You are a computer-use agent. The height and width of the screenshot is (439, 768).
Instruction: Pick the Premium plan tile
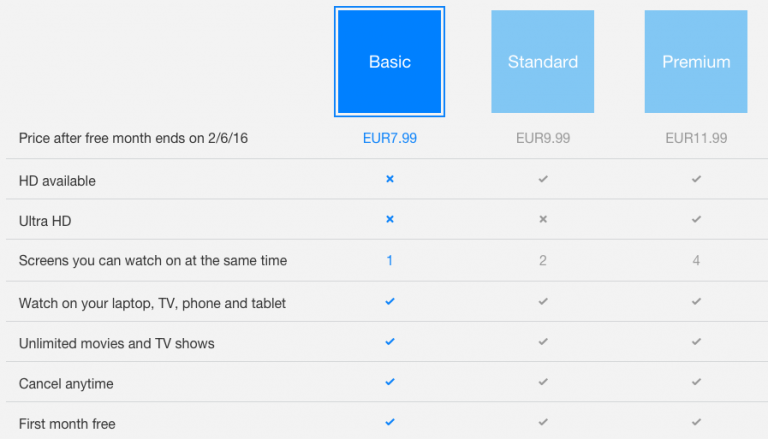(x=696, y=62)
